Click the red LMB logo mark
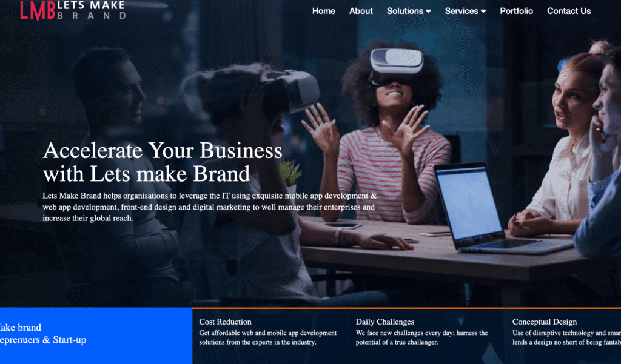 click(x=38, y=11)
